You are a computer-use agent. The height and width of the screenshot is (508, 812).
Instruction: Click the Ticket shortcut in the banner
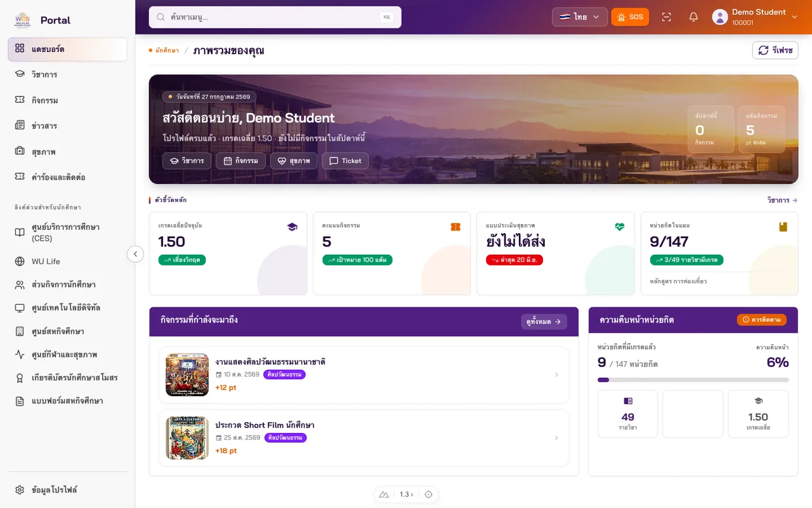click(x=345, y=161)
